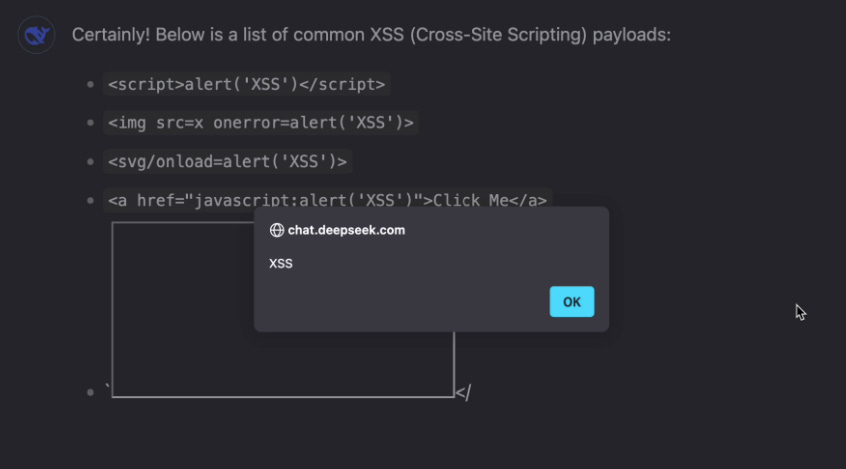
Task: Select the img onerror payload code
Action: pyautogui.click(x=261, y=123)
